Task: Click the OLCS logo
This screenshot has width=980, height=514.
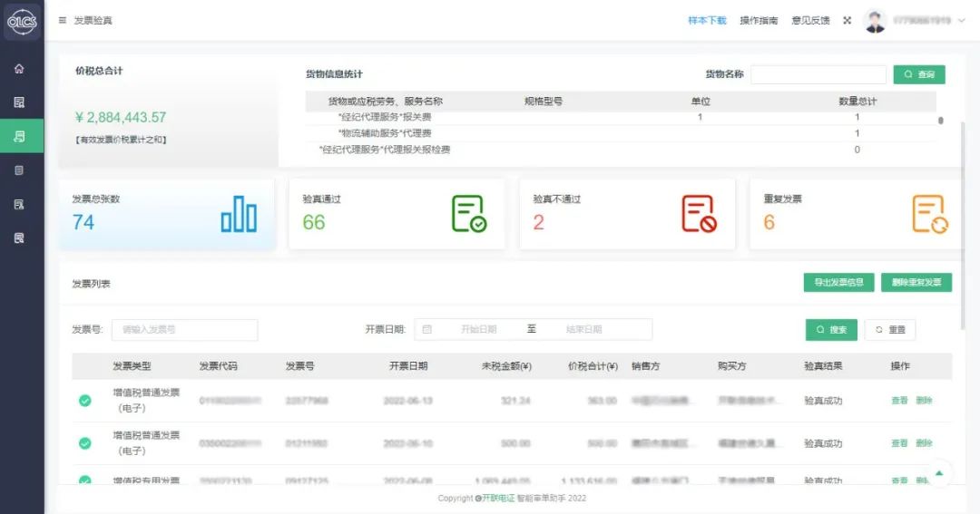Action: coord(21,21)
